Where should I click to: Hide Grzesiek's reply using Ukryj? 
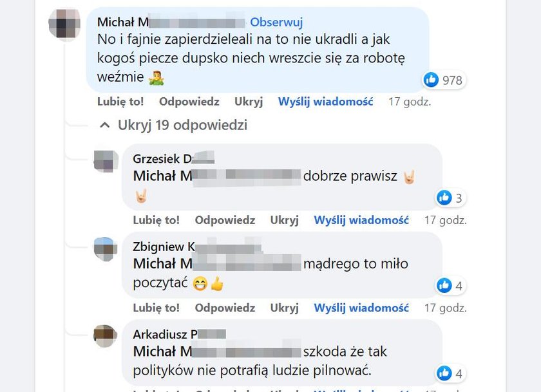coord(285,220)
